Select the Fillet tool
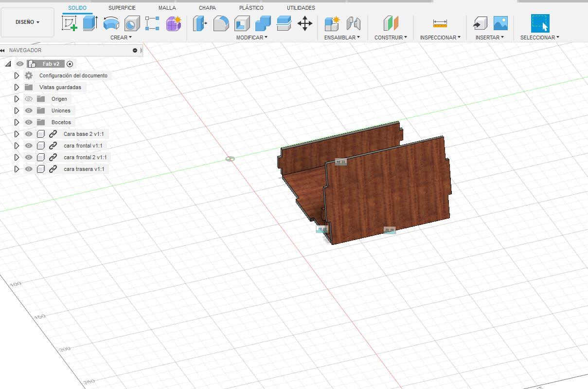Image resolution: width=588 pixels, height=389 pixels. [x=221, y=23]
